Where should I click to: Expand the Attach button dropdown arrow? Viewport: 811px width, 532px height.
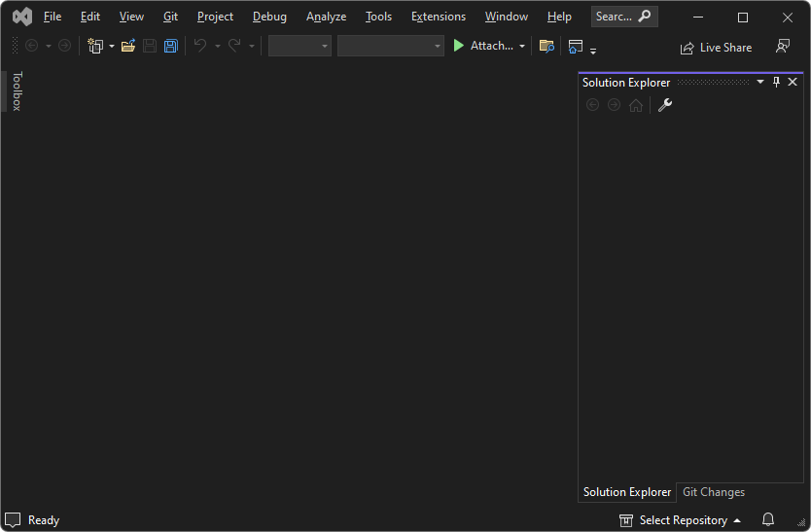[522, 47]
